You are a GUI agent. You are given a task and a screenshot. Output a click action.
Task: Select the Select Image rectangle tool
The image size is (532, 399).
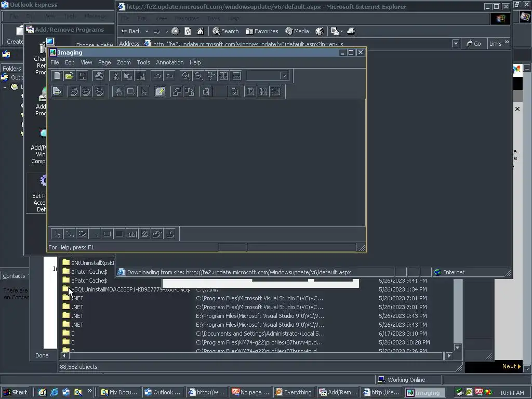pyautogui.click(x=130, y=91)
